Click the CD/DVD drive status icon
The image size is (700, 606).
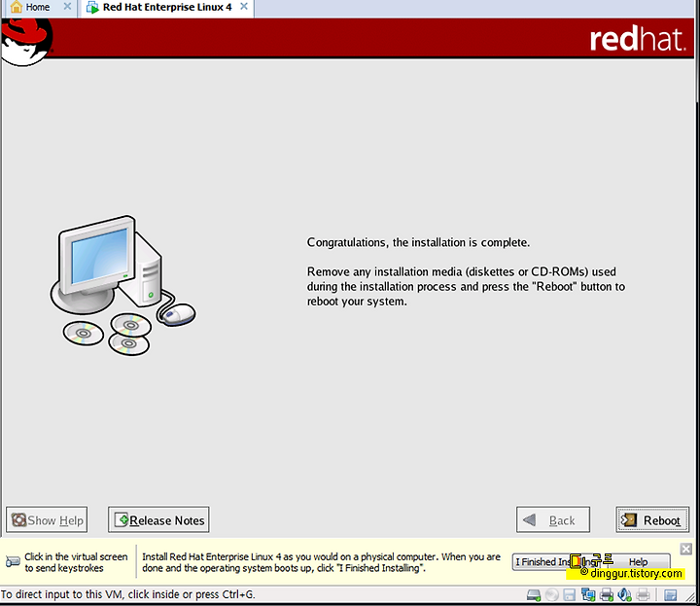click(x=552, y=594)
